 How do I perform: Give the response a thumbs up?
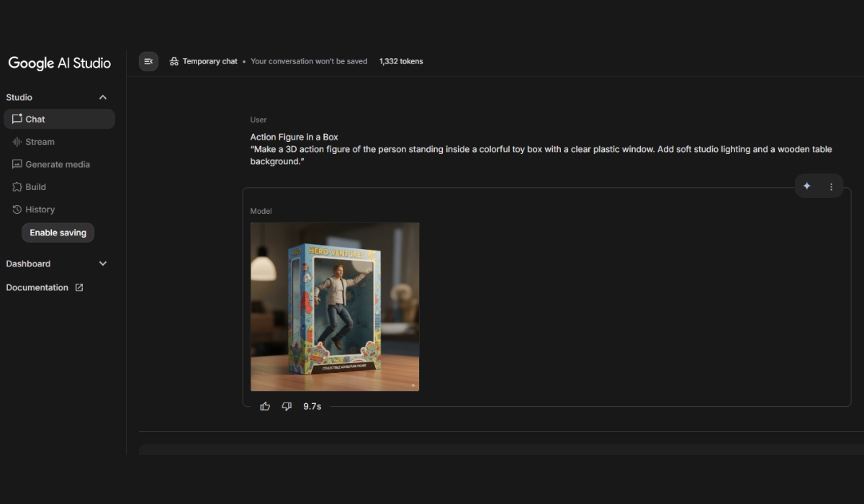click(265, 407)
